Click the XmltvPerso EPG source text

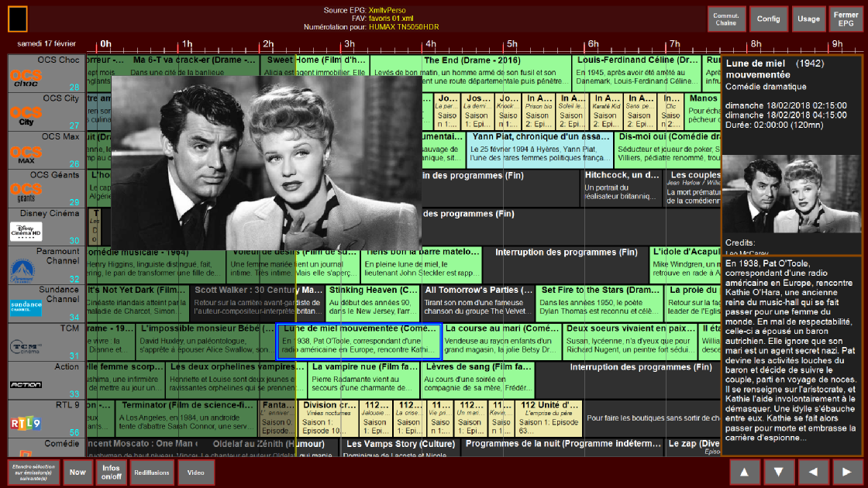point(387,10)
